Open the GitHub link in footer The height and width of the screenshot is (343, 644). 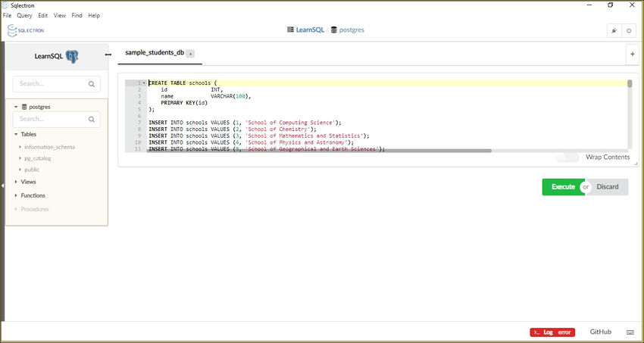point(601,332)
